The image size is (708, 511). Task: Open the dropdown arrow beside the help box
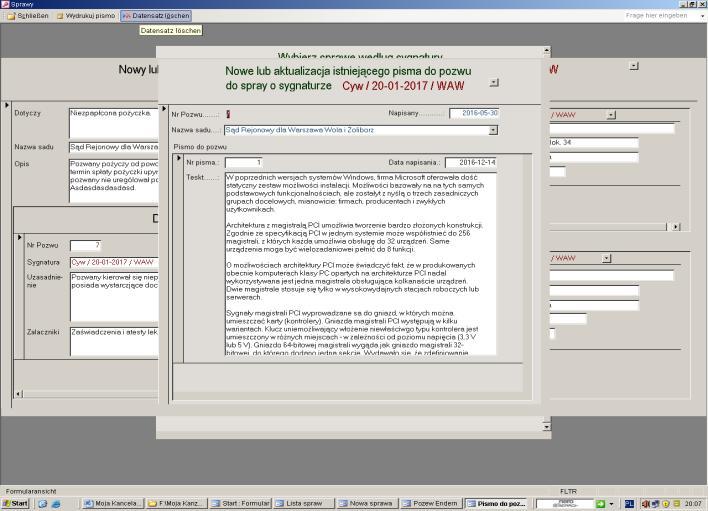click(702, 16)
